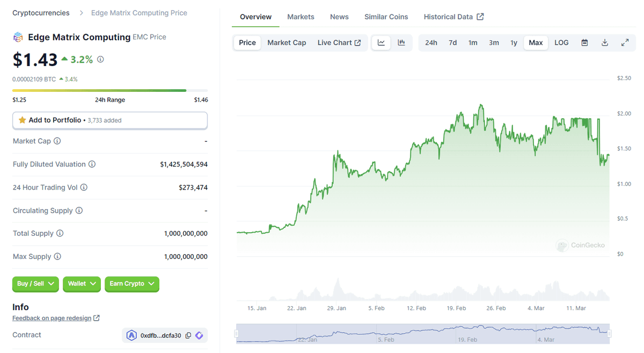This screenshot has height=353, width=644.
Task: Switch to line chart view icon
Action: coord(381,42)
